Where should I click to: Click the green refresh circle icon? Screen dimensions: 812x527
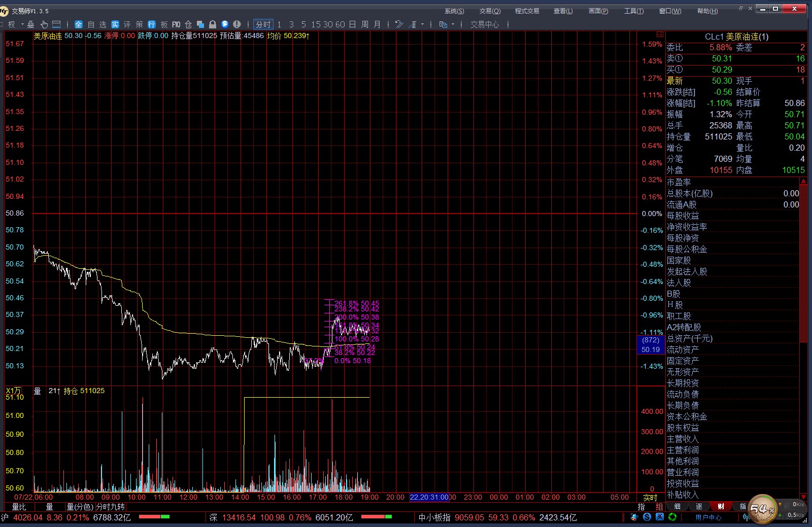click(672, 517)
